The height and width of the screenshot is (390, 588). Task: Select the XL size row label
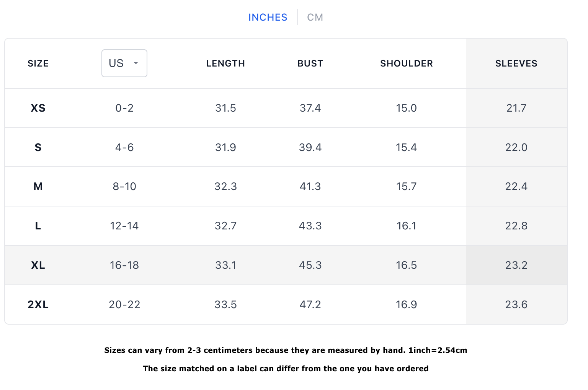(38, 265)
